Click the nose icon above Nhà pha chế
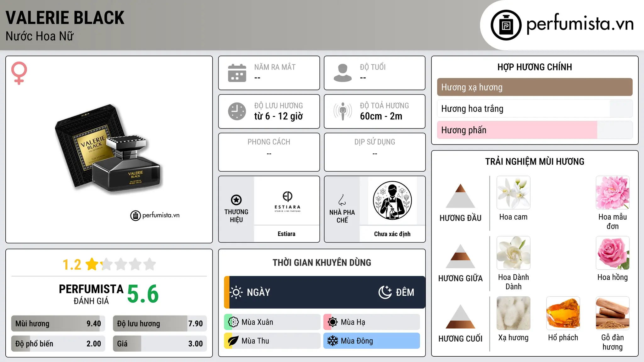Screen dimensions: 644x362 [x=342, y=200]
